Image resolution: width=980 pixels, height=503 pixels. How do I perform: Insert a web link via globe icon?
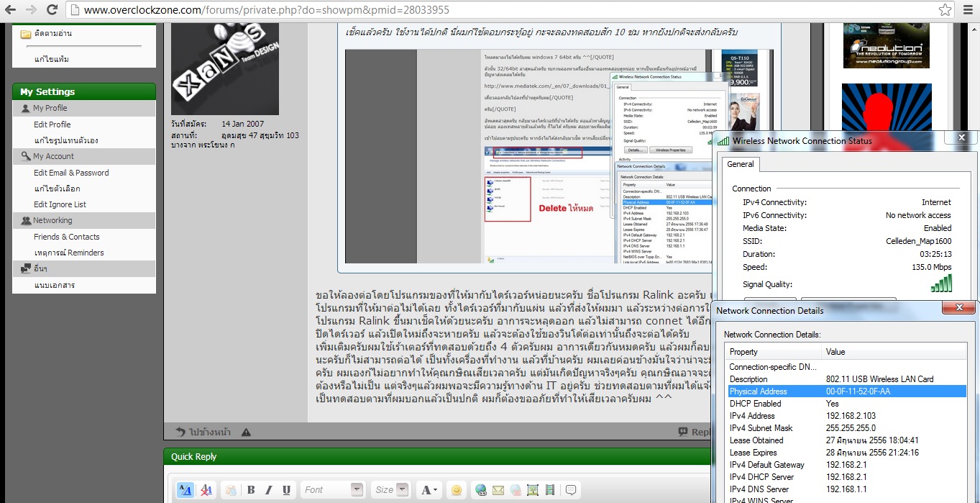coord(481,490)
